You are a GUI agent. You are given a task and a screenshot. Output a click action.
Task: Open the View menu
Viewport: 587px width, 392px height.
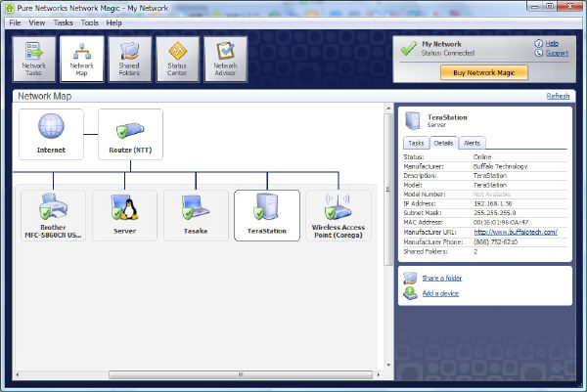37,22
